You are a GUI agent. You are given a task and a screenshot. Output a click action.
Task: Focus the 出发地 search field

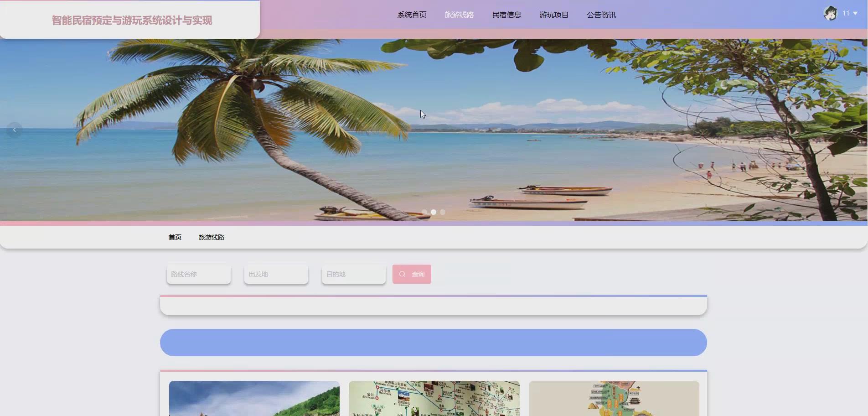click(276, 274)
